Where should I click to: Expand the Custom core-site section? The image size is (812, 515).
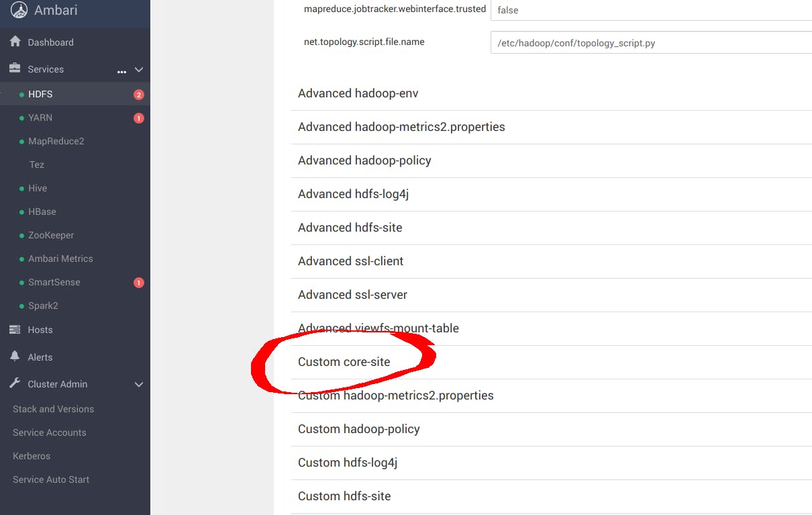coord(344,362)
